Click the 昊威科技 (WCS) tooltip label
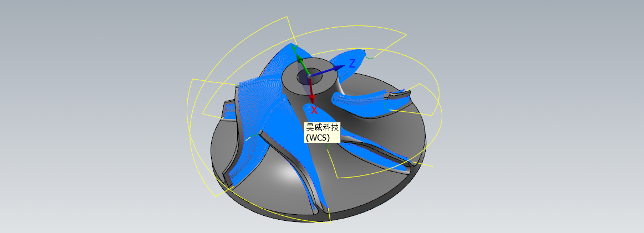This screenshot has height=233, width=644. point(323,132)
